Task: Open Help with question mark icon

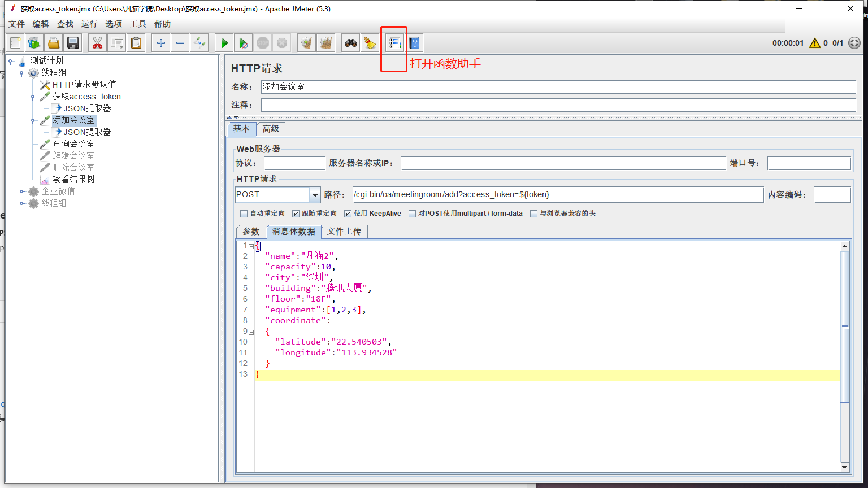Action: click(414, 43)
